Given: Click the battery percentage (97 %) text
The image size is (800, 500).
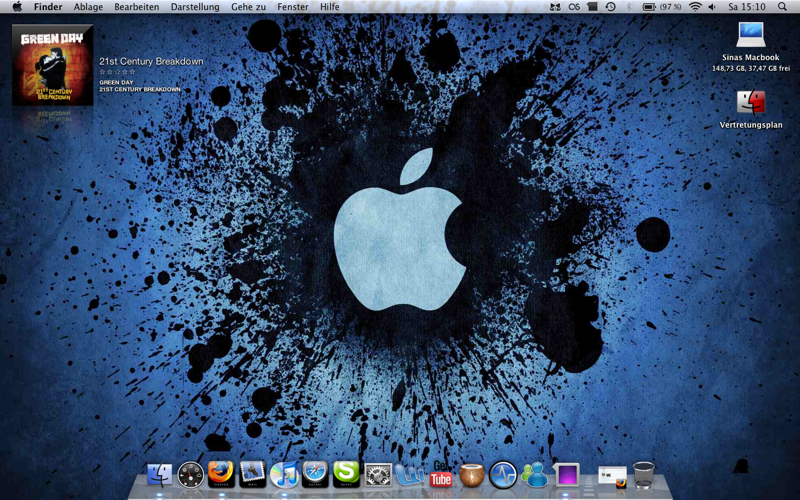Looking at the screenshot, I should click(670, 7).
